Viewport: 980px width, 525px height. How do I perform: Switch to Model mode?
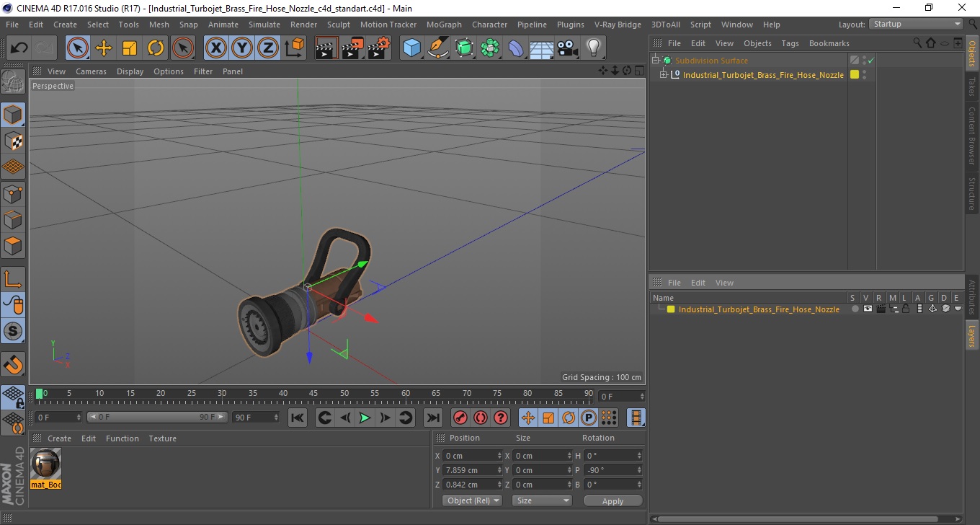(13, 115)
